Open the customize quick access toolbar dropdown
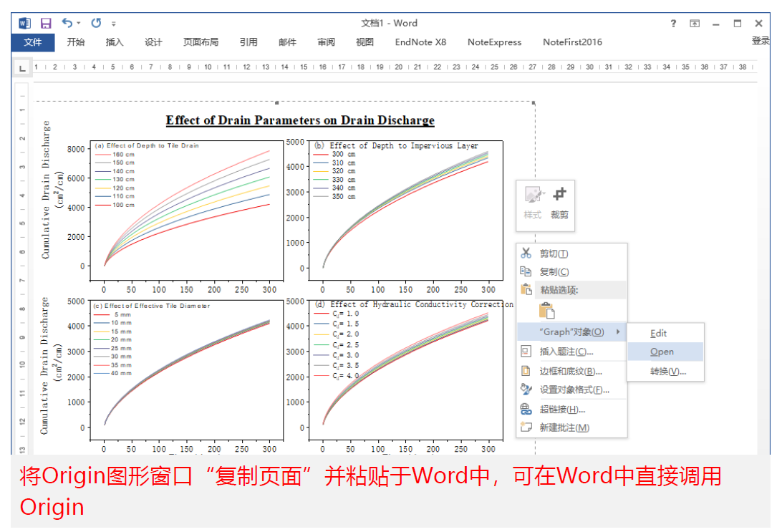The width and height of the screenshot is (777, 532). point(114,24)
